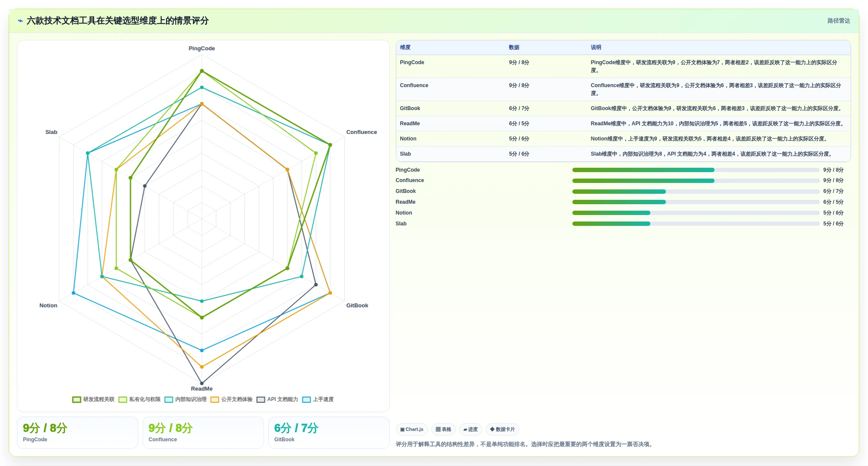Toggle the 私有化与权限 legend swatch
Viewport: 868px width, 466px height.
click(123, 400)
